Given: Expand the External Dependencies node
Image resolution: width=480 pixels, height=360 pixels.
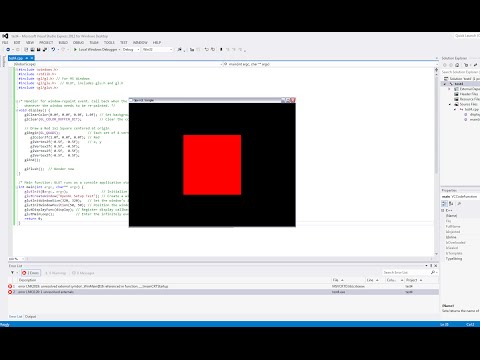Looking at the screenshot, I should 449,89.
